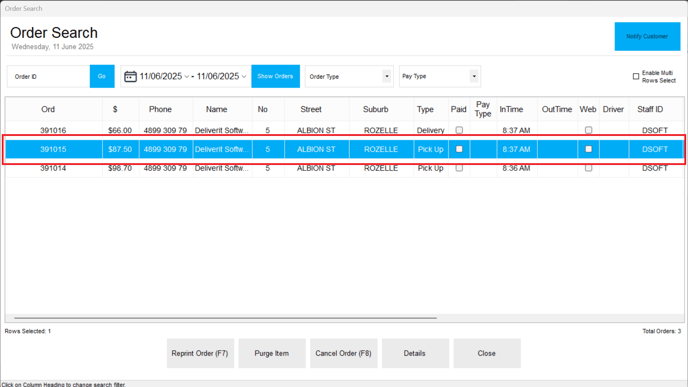Screen dimensions: 688x387
Task: Click the Driver column header
Action: coord(613,109)
